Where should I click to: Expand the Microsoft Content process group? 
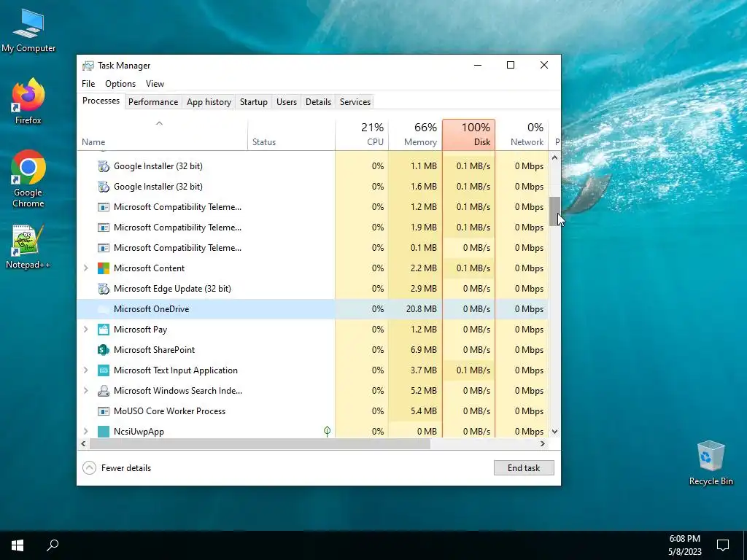coord(86,268)
